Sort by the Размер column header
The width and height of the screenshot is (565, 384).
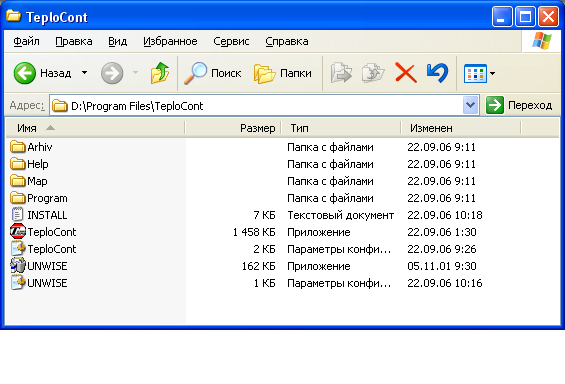pyautogui.click(x=233, y=128)
